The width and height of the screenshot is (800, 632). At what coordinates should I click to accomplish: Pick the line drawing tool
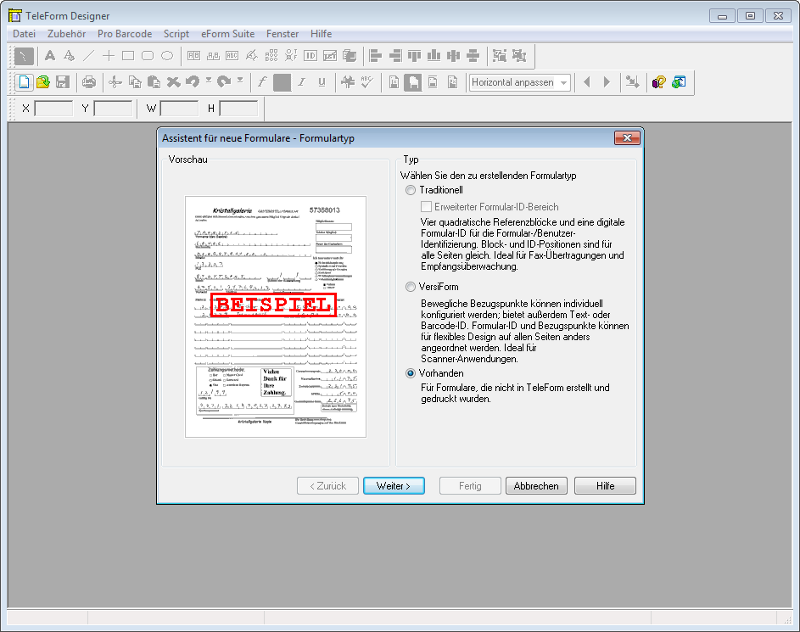tap(89, 56)
